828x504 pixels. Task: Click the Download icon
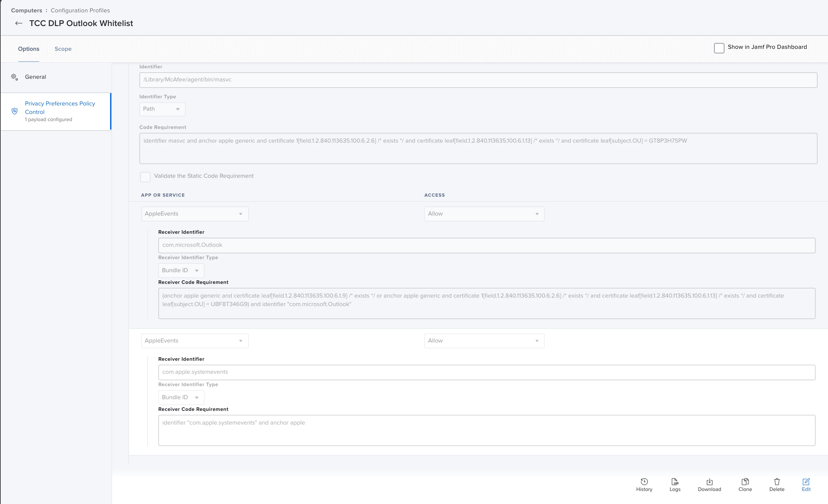709,482
